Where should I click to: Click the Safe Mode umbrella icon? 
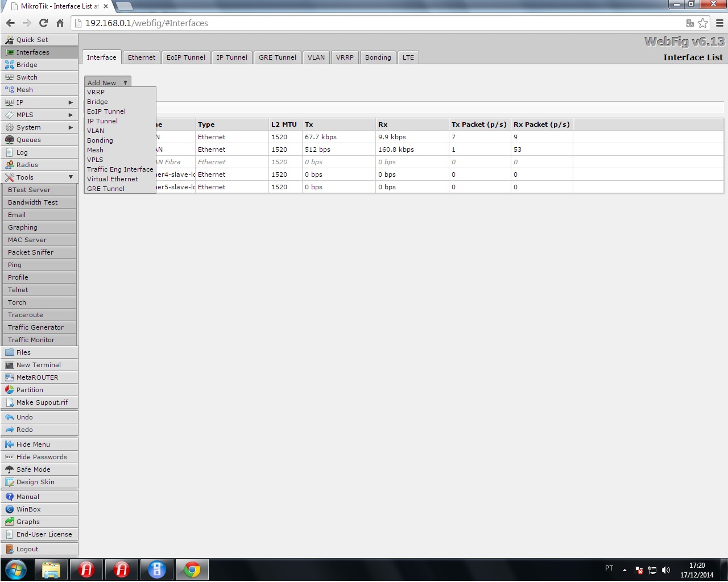click(10, 469)
